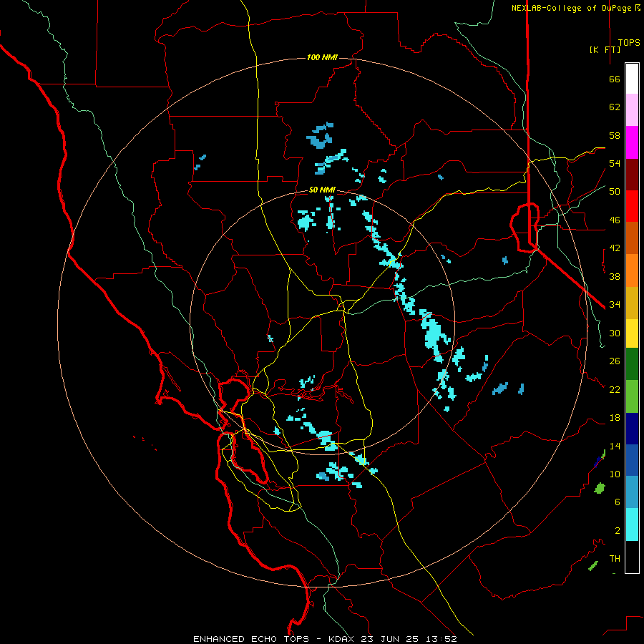Click the ENHANCED ECHO TOPS title text
This screenshot has height=644, width=644.
(251, 639)
